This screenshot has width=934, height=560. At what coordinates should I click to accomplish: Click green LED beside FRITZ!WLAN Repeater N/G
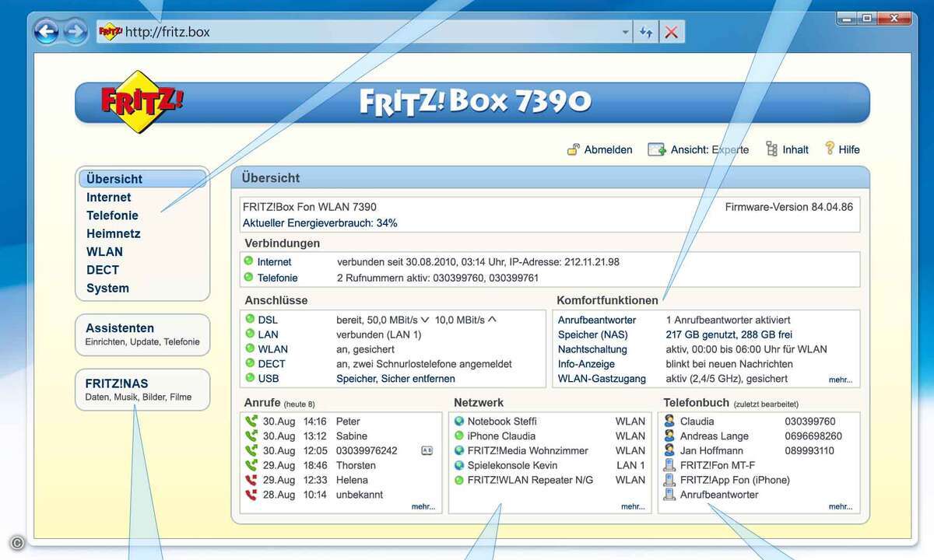pos(459,480)
